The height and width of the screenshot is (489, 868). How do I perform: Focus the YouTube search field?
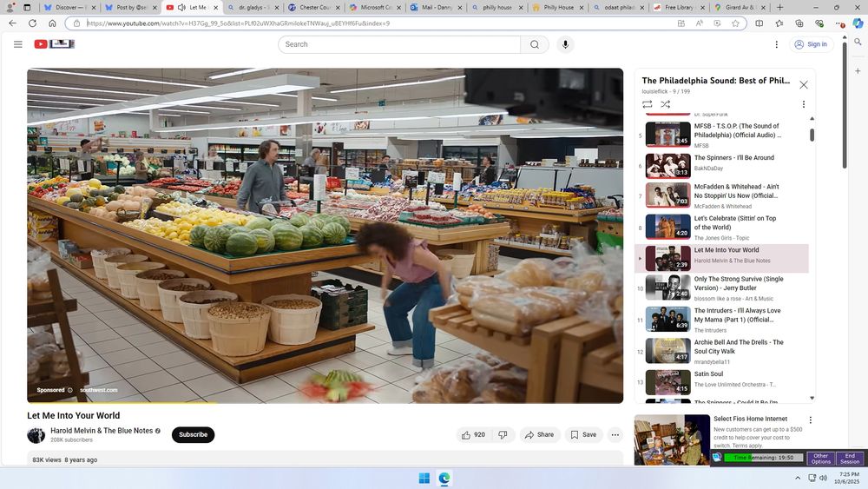click(399, 44)
